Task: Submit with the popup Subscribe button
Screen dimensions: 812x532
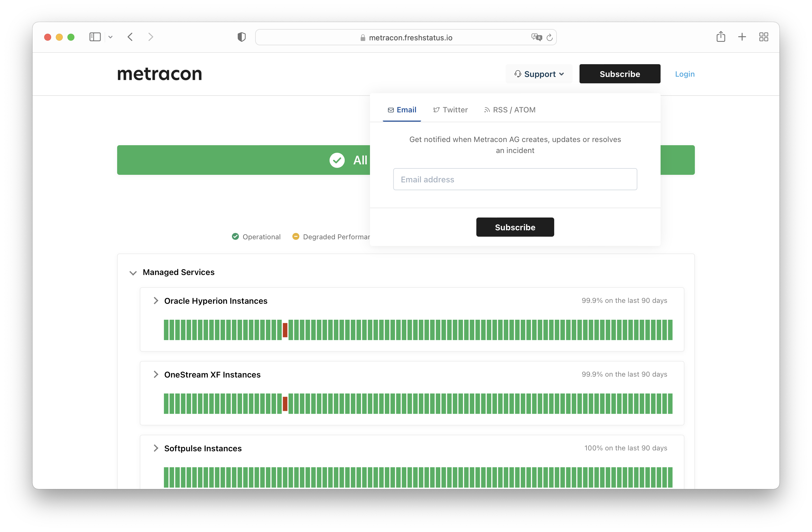Action: pyautogui.click(x=515, y=227)
